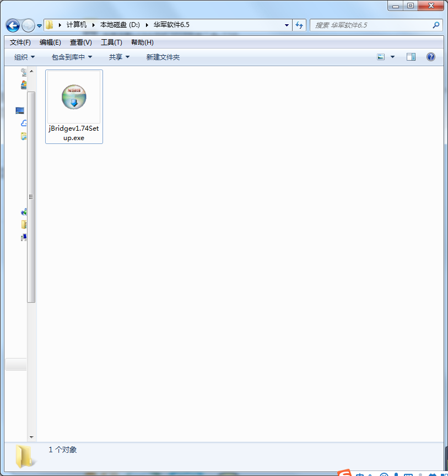Close the Explorer window
448x476 pixels.
[x=431, y=6]
